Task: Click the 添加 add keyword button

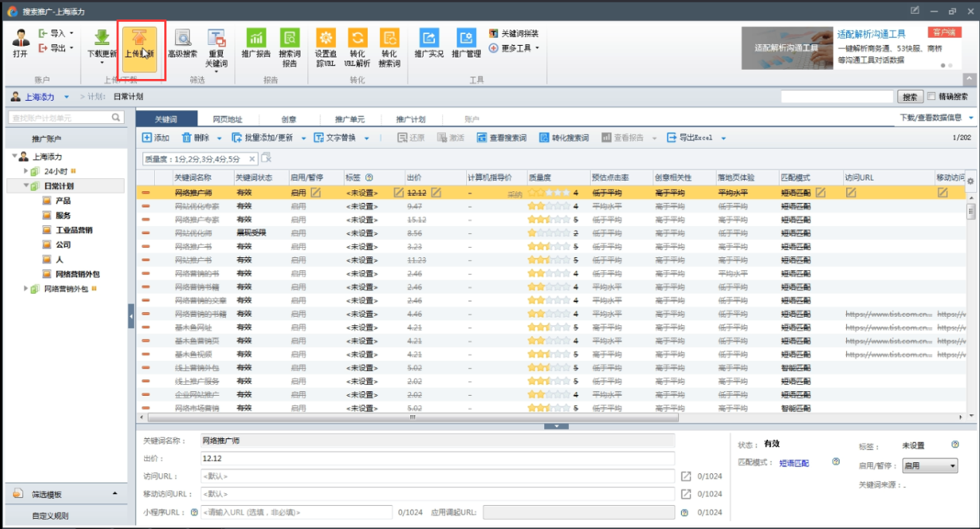Action: click(156, 138)
